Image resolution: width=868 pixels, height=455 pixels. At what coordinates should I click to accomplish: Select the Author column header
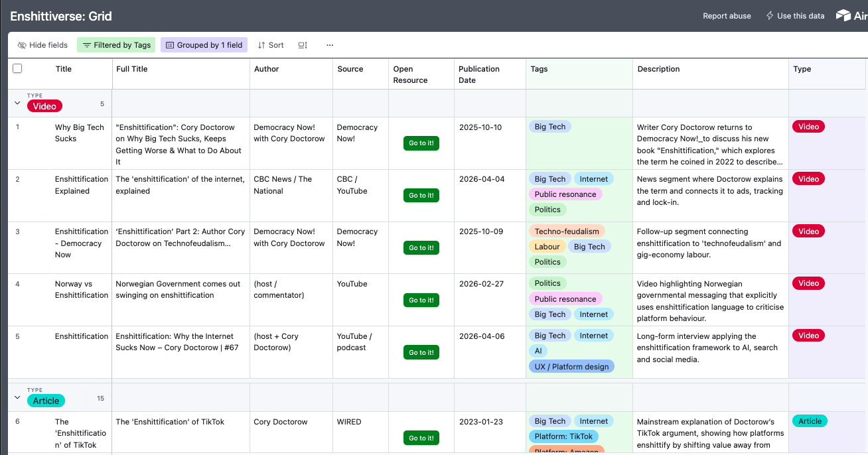(266, 69)
